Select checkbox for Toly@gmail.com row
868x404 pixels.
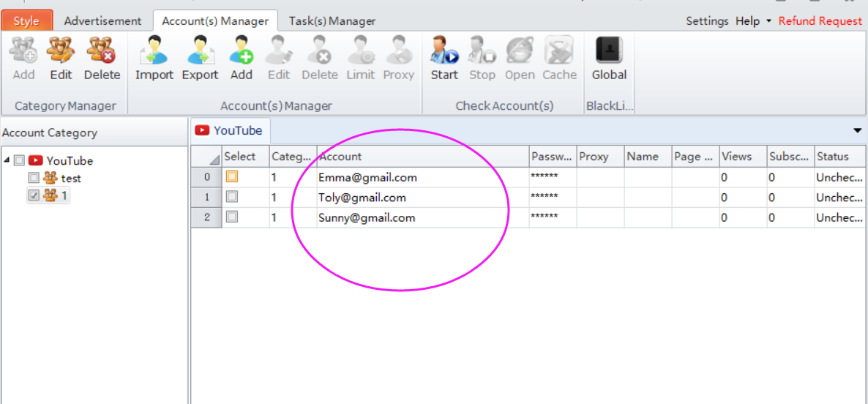231,197
